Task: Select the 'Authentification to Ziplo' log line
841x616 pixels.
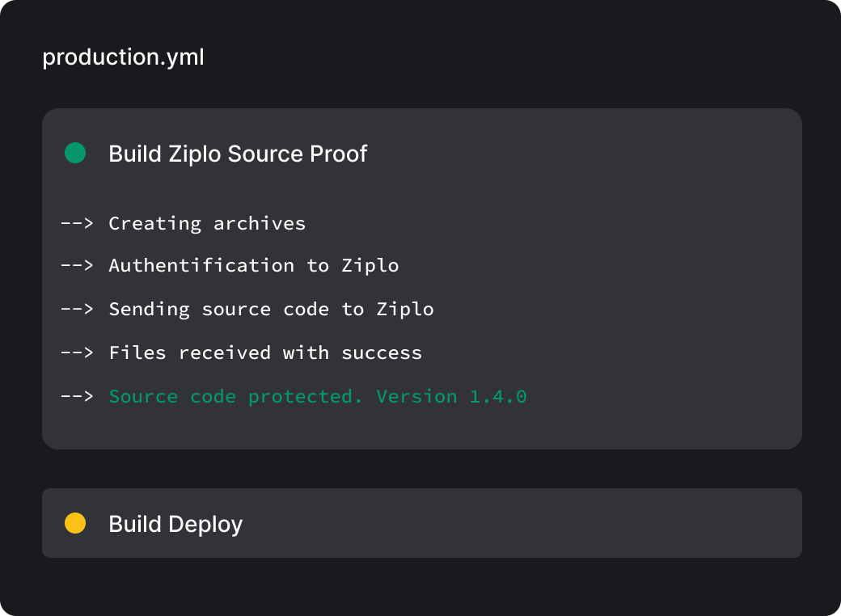Action: tap(254, 265)
